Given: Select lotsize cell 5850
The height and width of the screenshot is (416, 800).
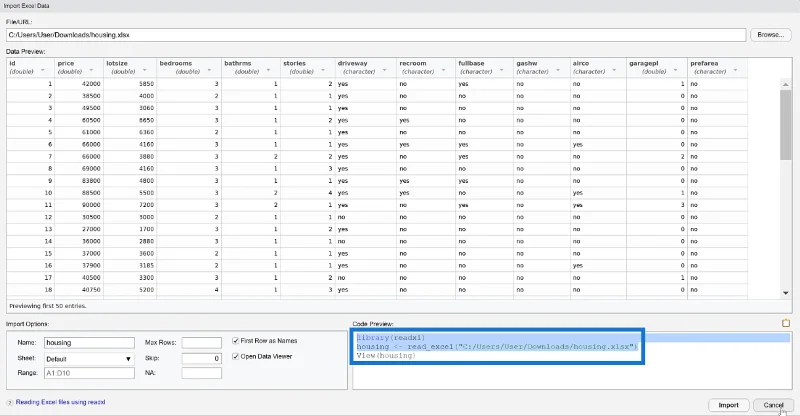Looking at the screenshot, I should 130,84.
